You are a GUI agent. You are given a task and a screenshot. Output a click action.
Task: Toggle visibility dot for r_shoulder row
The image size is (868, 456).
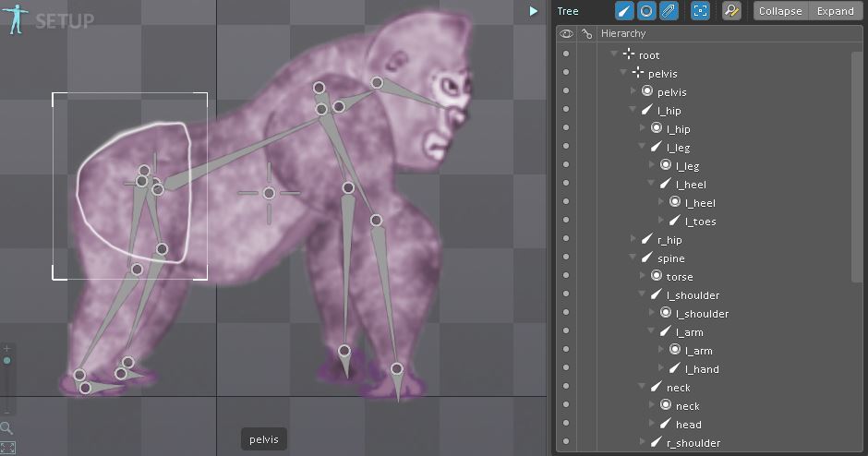[566, 441]
